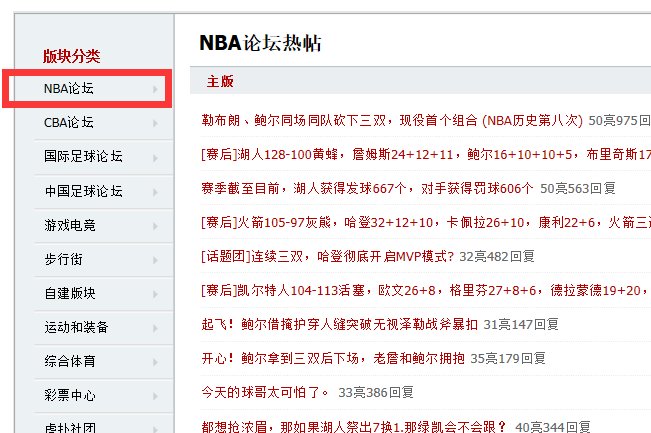The image size is (651, 433).
Task: Expand the arrow next to NBA论坛
Action: [155, 89]
